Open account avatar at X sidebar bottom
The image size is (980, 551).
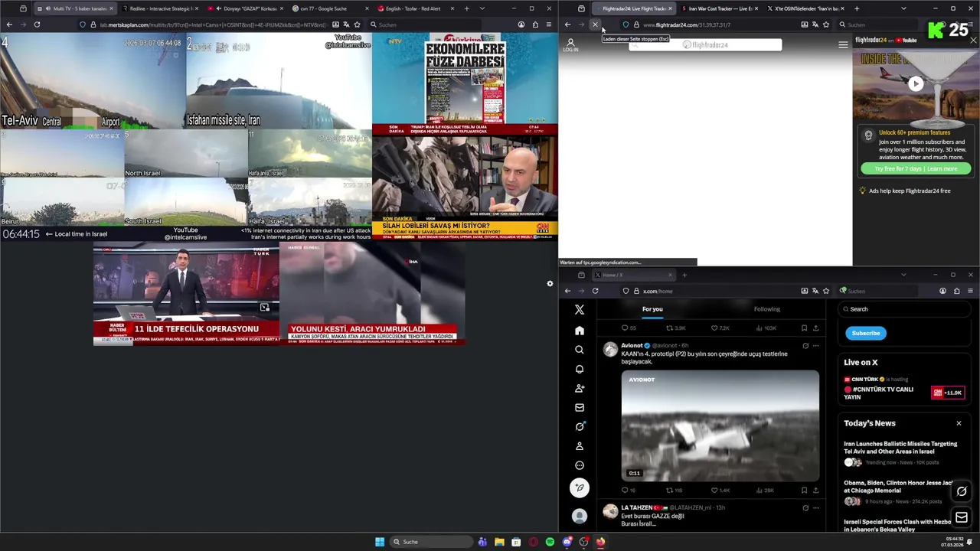[x=580, y=517]
